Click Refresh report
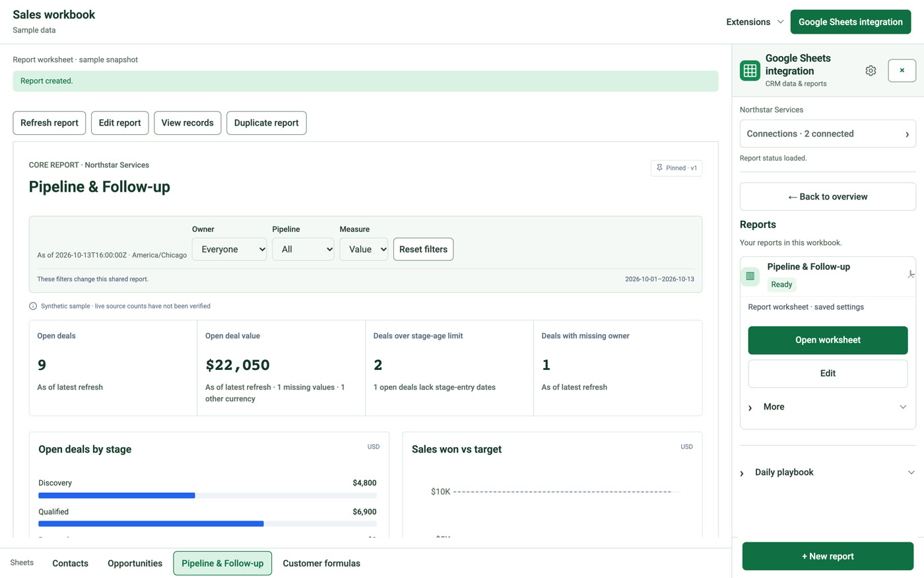This screenshot has width=924, height=578. click(49, 123)
